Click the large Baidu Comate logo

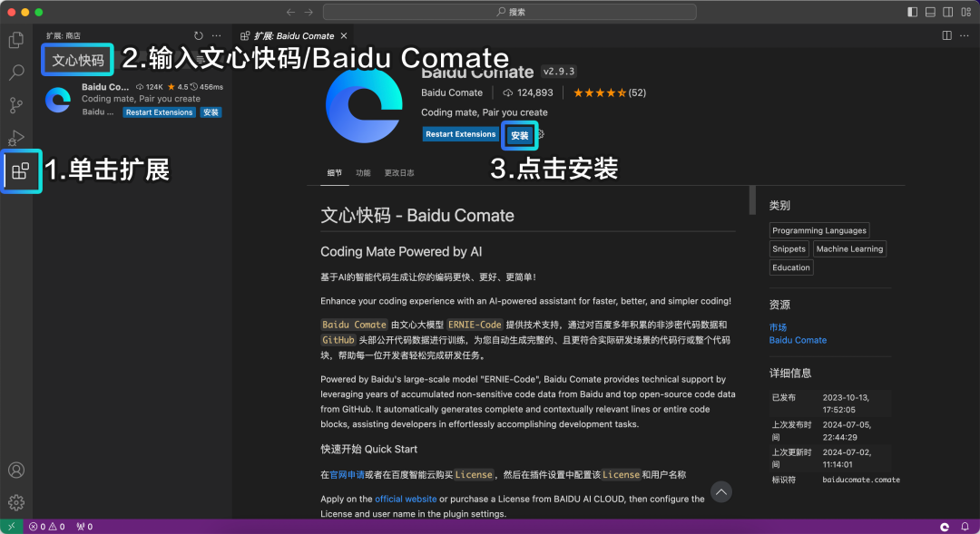point(365,106)
